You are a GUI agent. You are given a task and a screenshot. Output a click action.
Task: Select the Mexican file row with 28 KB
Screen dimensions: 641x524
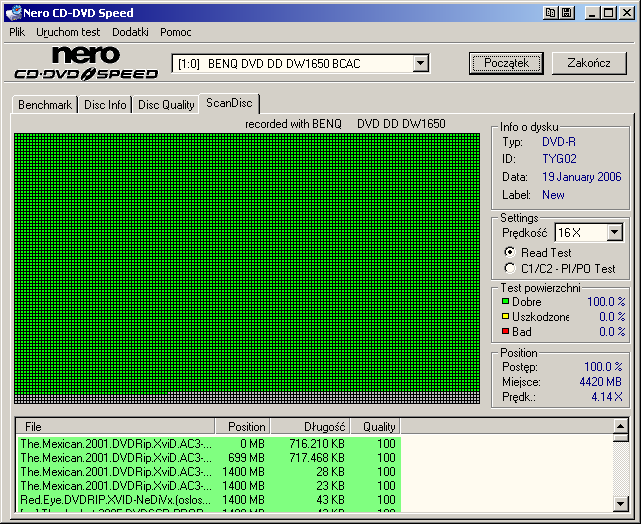(208, 472)
